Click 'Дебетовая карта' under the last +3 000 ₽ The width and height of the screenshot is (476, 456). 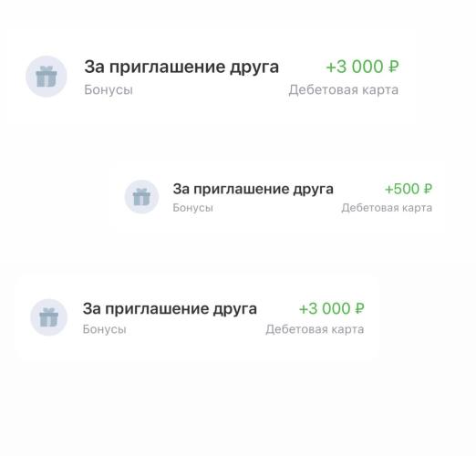click(x=315, y=329)
